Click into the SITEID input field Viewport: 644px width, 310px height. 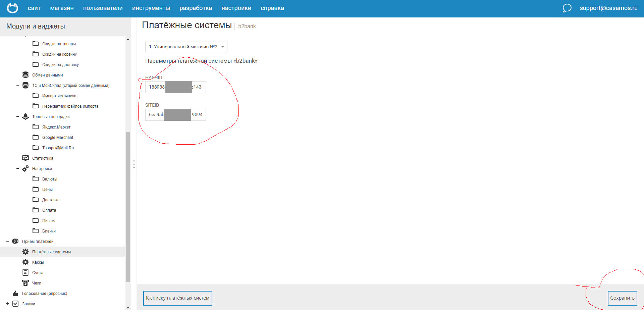[x=175, y=115]
